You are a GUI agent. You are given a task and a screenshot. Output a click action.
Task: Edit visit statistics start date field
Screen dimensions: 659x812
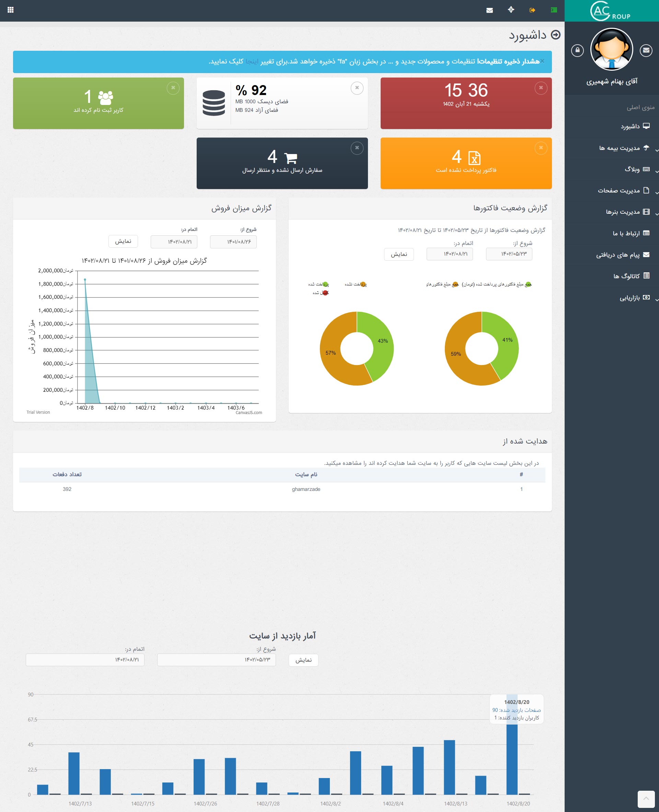click(216, 660)
